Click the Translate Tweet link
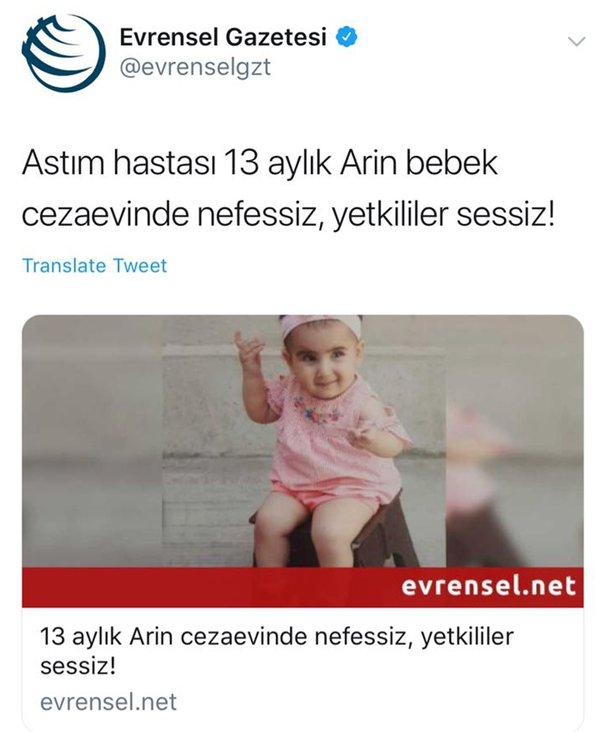Screen dimensions: 600x732 point(94,266)
